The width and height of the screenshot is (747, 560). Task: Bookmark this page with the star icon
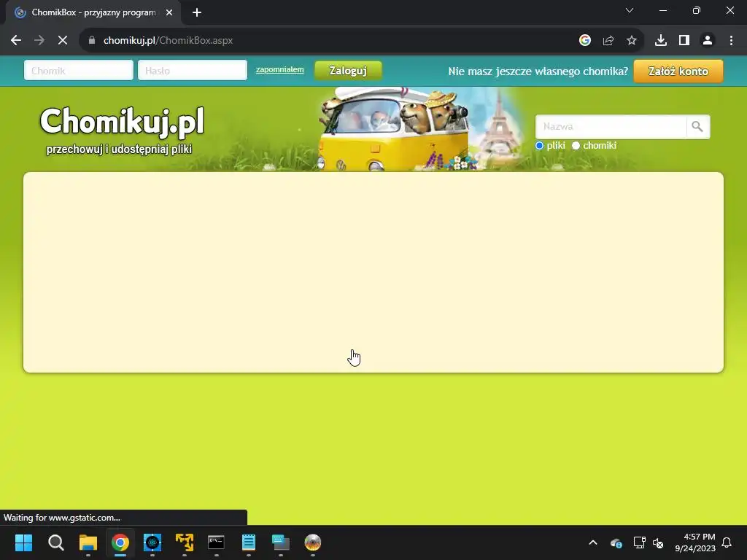pos(632,41)
